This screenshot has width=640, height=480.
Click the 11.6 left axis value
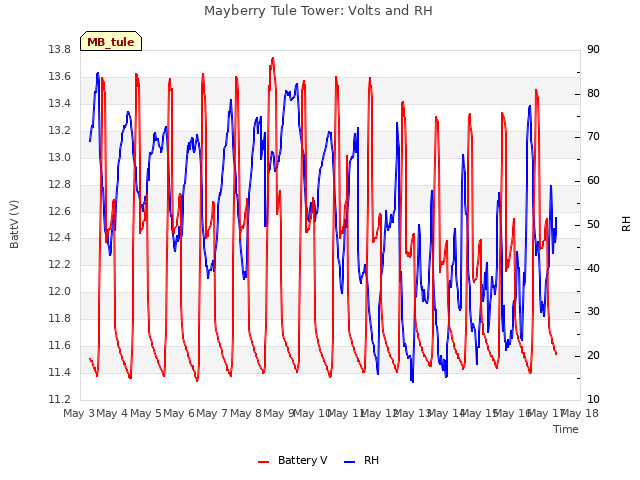pyautogui.click(x=60, y=345)
